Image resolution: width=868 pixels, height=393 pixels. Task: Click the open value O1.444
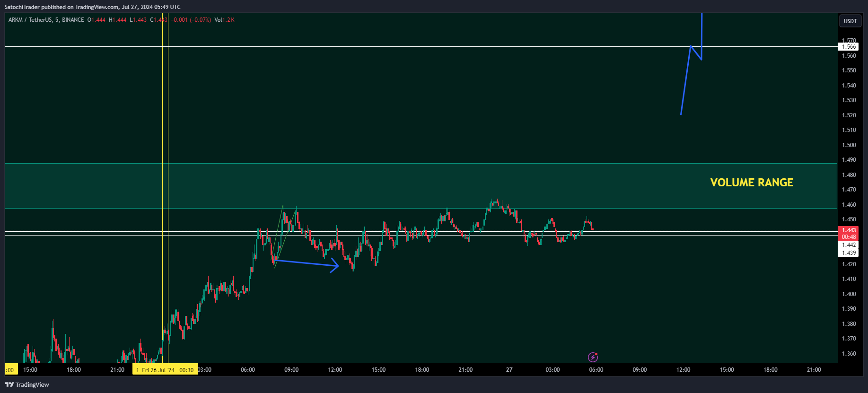(x=96, y=20)
